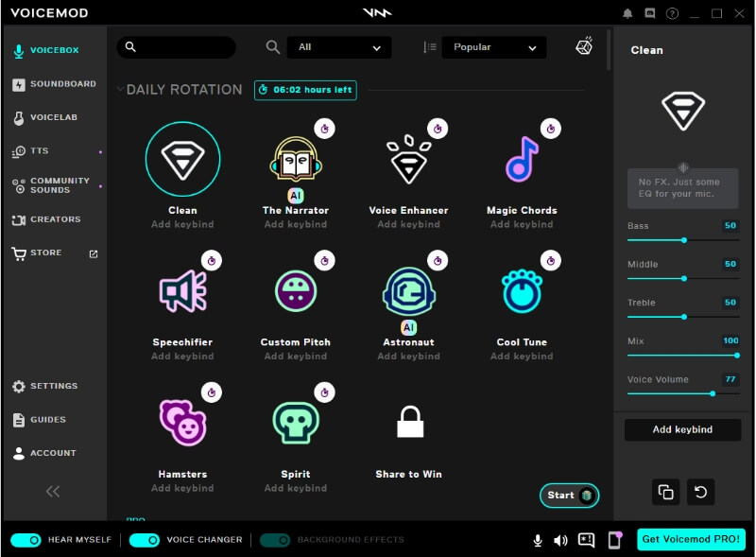Disable the Voice Changer toggle
This screenshot has width=756, height=557.
(x=144, y=539)
